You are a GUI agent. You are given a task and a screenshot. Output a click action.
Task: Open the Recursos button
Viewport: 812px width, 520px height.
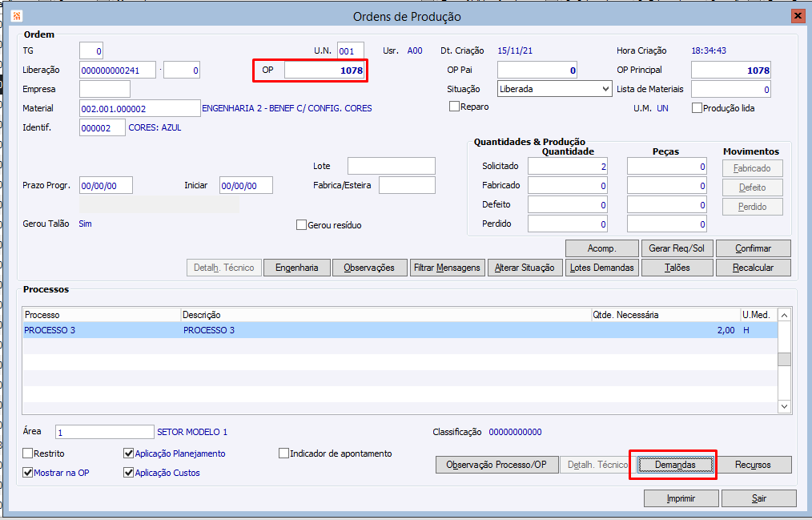[x=753, y=465]
